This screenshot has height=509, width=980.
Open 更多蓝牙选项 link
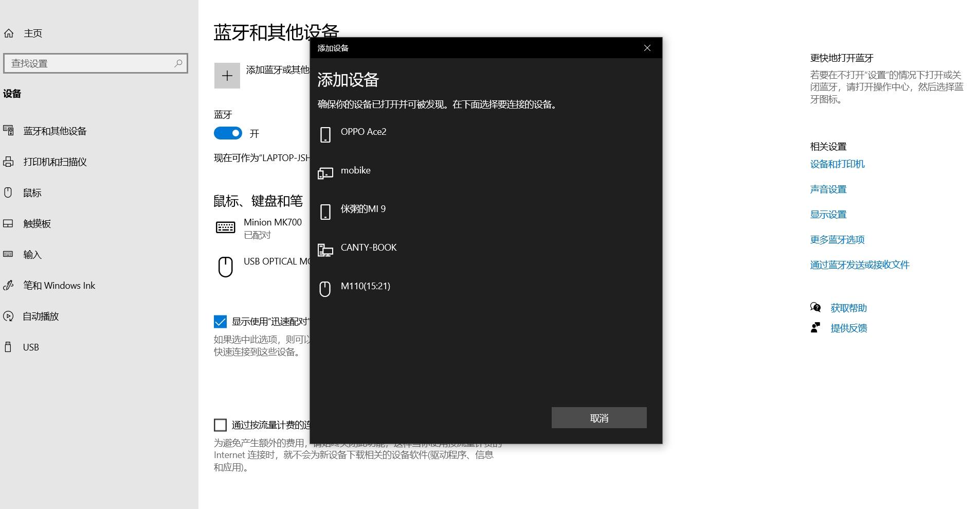click(x=837, y=239)
